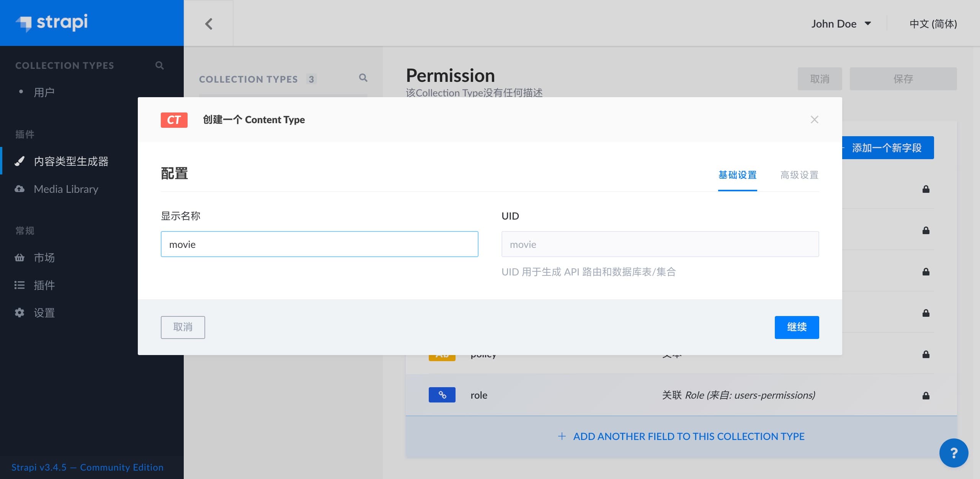Viewport: 980px width, 479px height.
Task: Click the red CT badge icon
Action: 174,120
